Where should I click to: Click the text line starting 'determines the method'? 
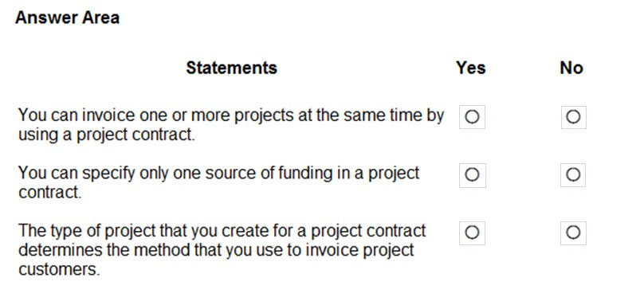point(216,250)
